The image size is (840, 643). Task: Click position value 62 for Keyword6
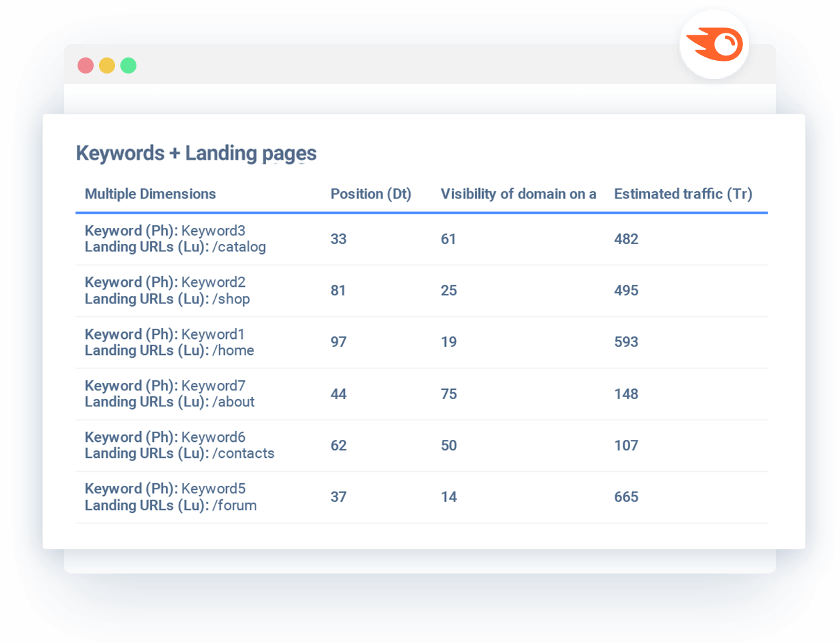[x=338, y=446]
